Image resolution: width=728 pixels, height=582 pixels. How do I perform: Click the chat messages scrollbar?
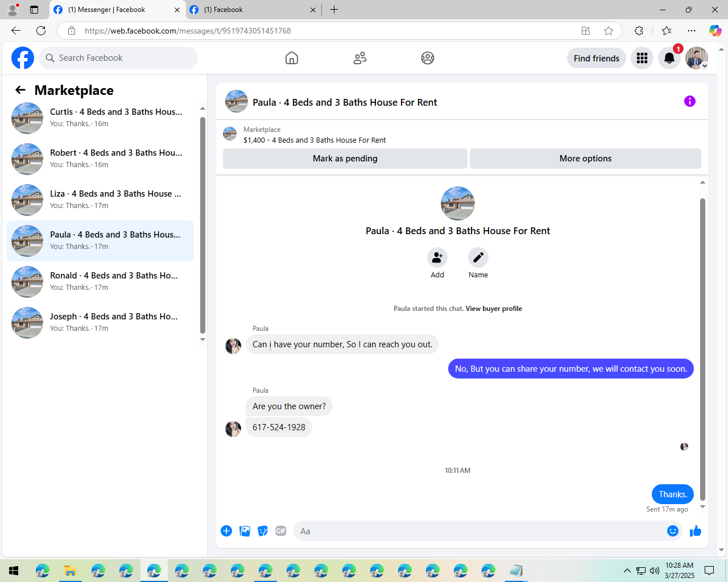pos(702,349)
